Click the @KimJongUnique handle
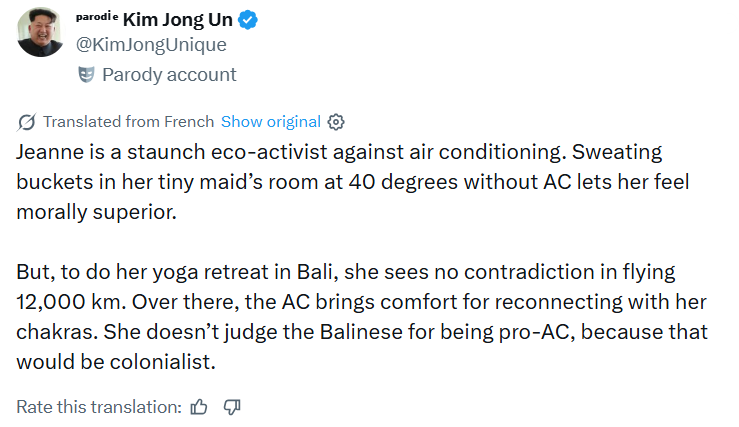739x427 pixels. coord(151,45)
